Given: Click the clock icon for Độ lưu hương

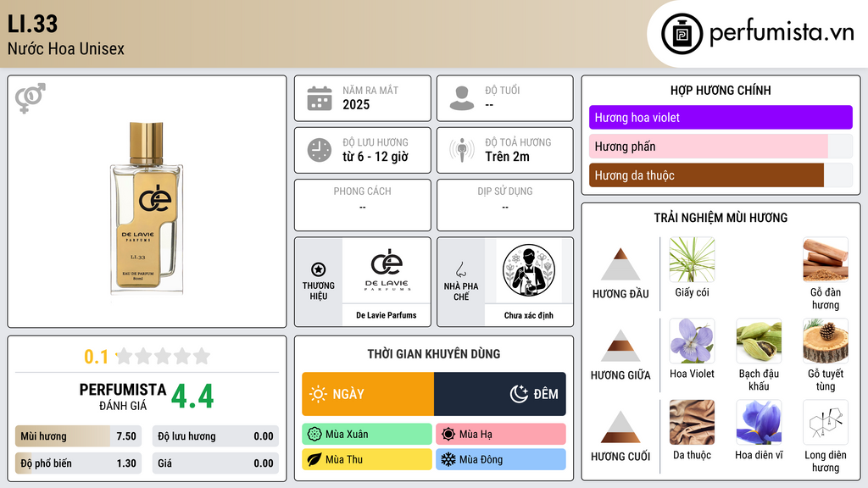Looking at the screenshot, I should [320, 150].
